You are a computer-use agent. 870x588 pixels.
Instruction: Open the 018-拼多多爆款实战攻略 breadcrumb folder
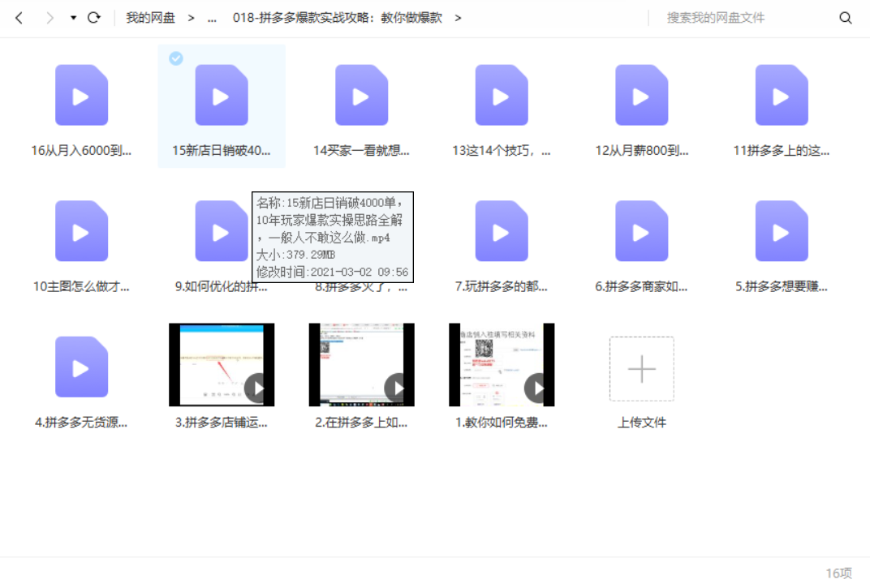coord(338,18)
